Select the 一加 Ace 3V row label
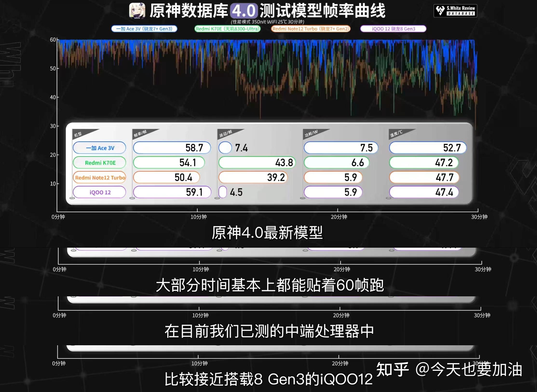The height and width of the screenshot is (392, 537). [99, 148]
